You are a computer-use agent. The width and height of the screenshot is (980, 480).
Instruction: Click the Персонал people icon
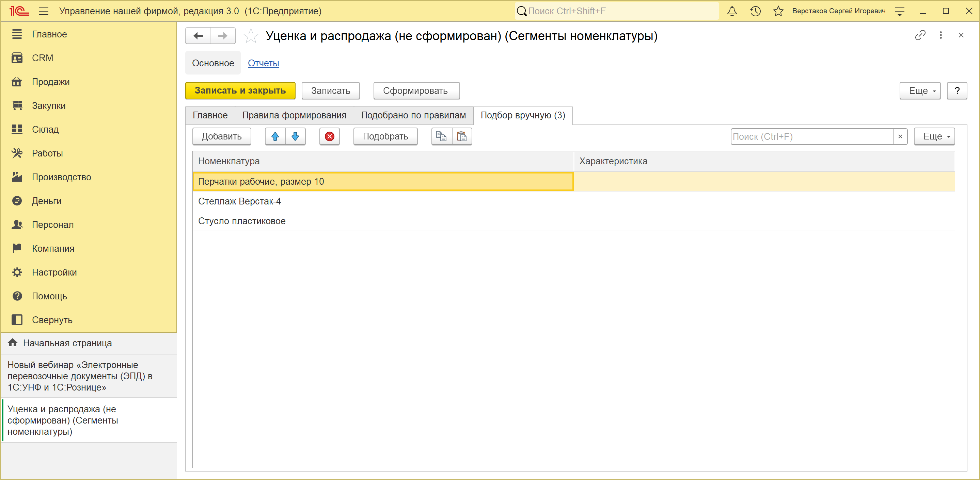(17, 225)
